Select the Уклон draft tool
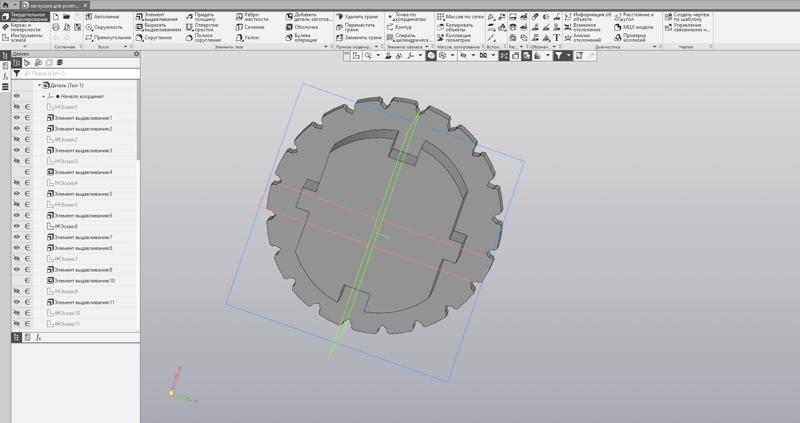Image resolution: width=800 pixels, height=423 pixels. (x=247, y=38)
